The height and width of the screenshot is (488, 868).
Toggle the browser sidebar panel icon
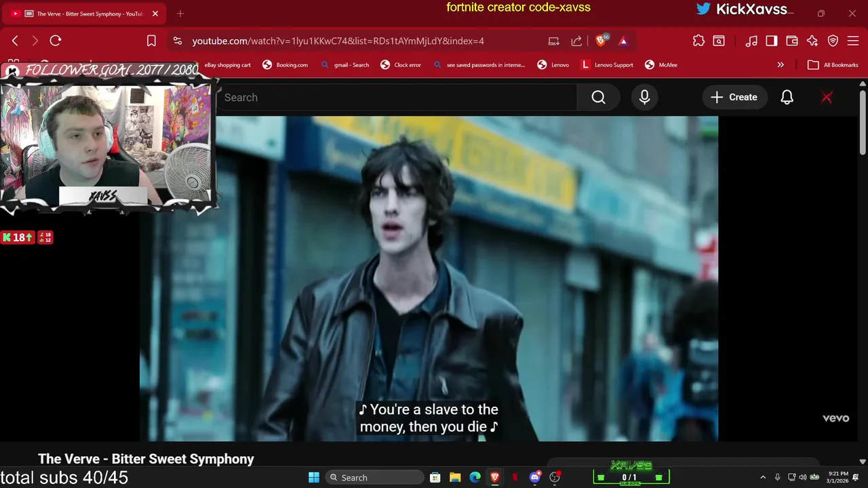point(771,41)
